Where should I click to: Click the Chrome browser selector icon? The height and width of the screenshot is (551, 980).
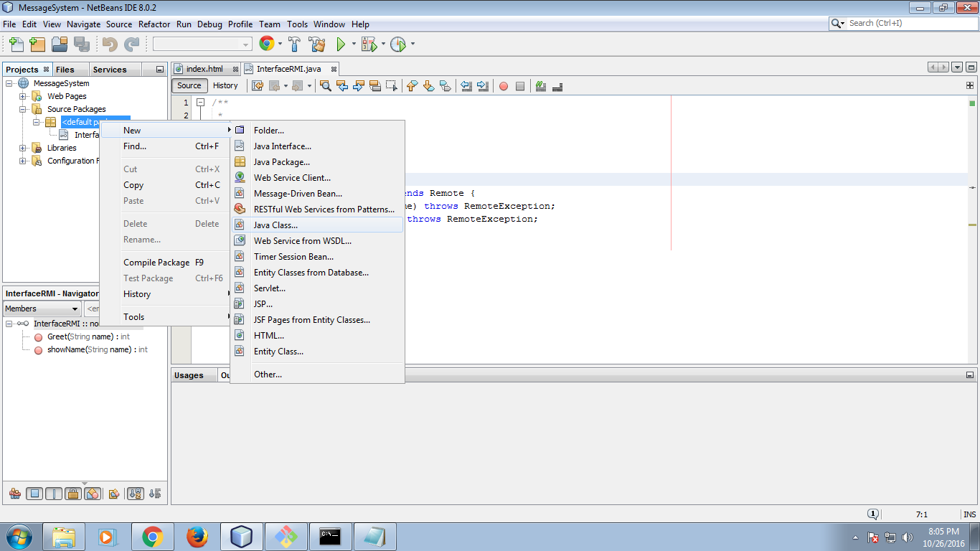click(x=266, y=44)
